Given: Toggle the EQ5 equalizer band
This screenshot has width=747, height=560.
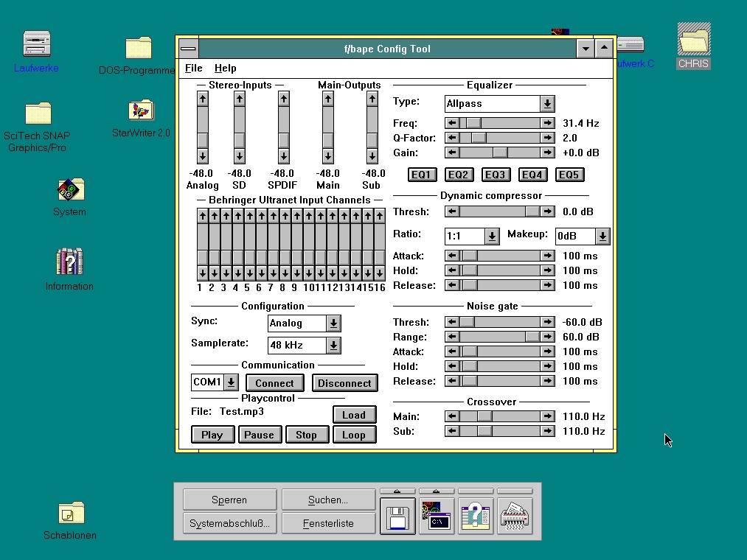Looking at the screenshot, I should [x=569, y=175].
